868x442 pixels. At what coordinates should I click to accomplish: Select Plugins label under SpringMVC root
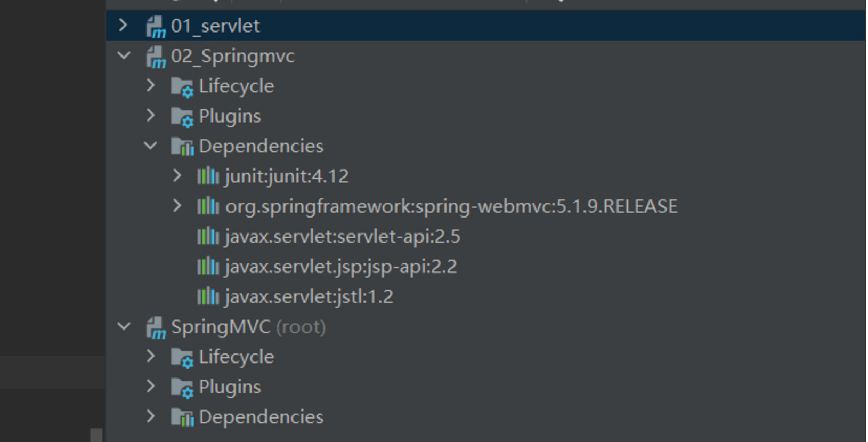coord(230,387)
